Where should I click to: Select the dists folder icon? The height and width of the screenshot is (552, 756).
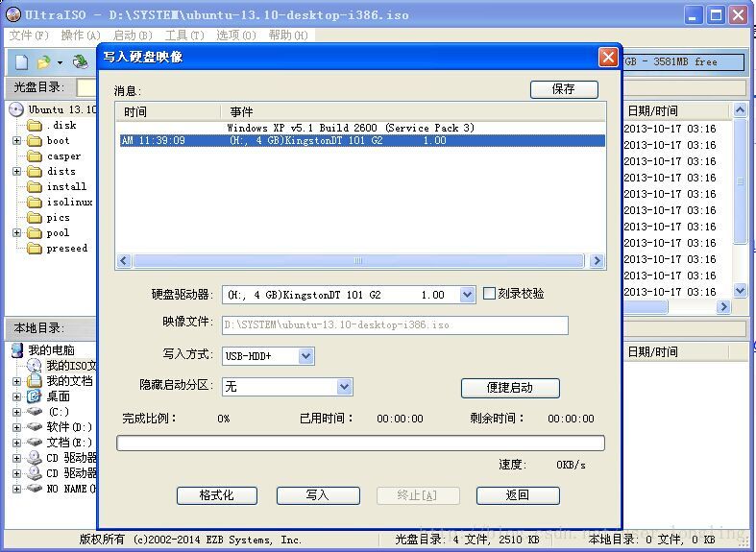coord(35,172)
